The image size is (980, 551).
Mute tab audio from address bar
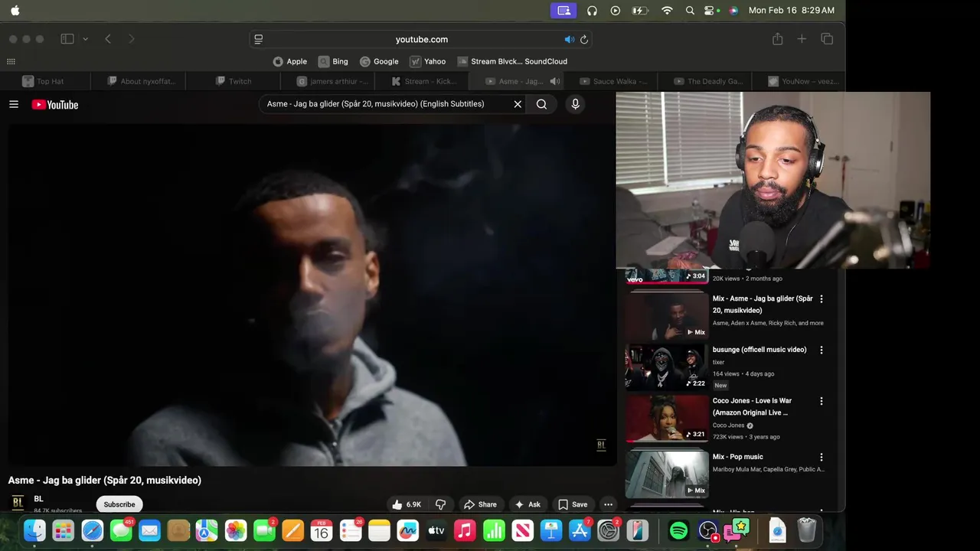[569, 39]
